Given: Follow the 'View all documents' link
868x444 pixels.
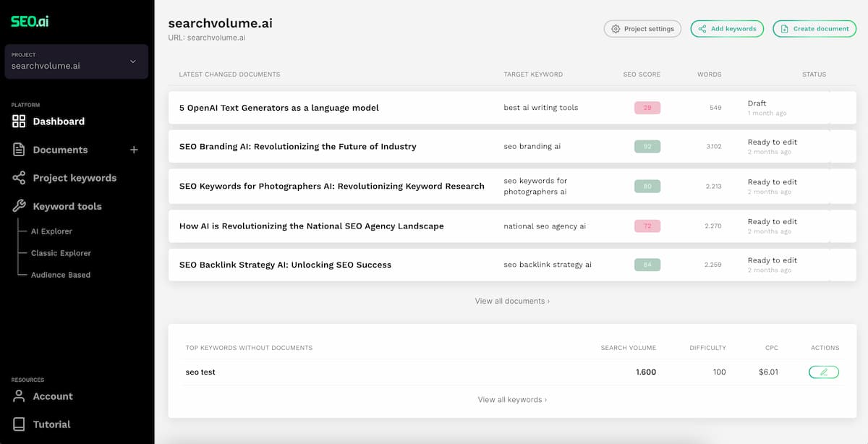Looking at the screenshot, I should (x=513, y=302).
